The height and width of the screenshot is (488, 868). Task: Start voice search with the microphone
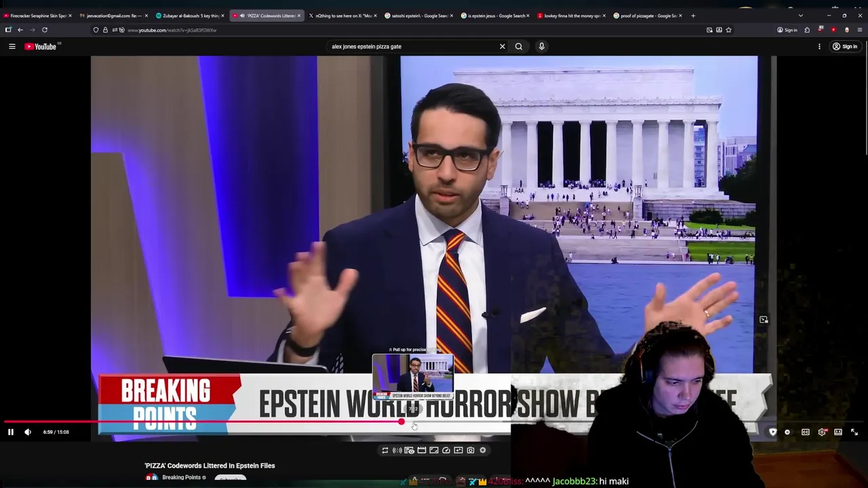pyautogui.click(x=541, y=46)
